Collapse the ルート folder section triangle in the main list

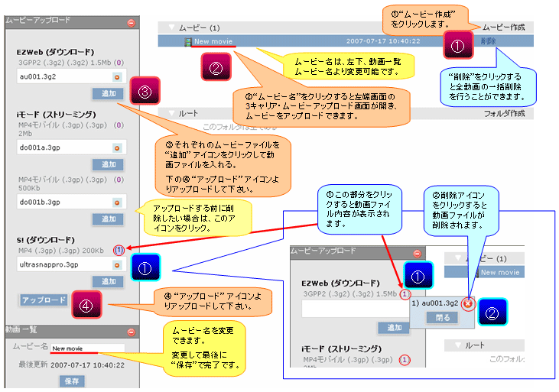click(172, 113)
